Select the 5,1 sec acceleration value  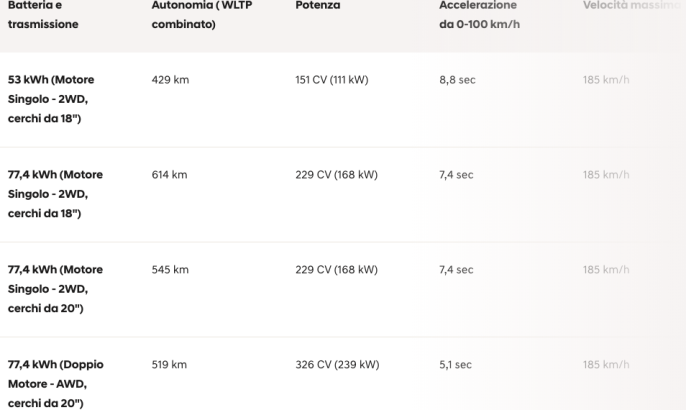click(x=455, y=365)
